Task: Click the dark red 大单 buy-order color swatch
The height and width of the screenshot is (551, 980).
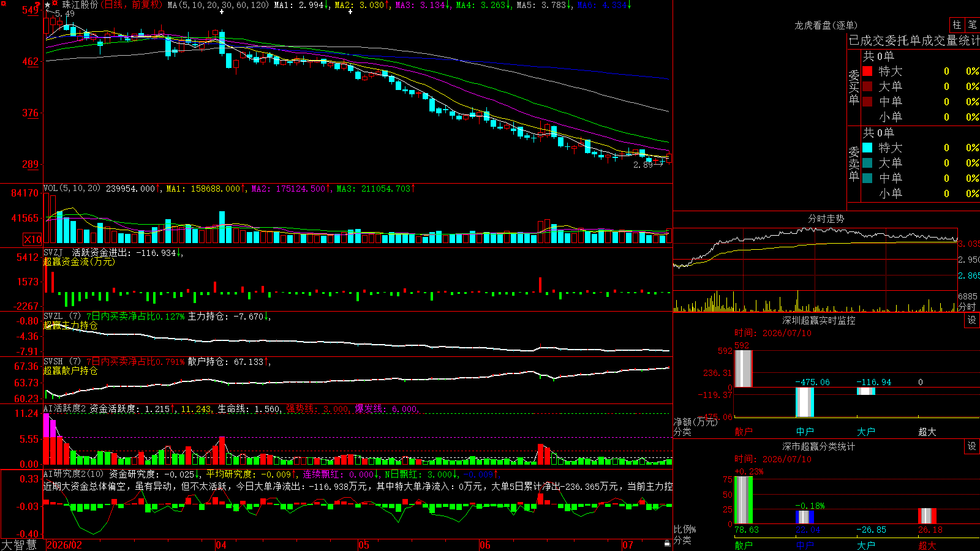Action: click(x=867, y=86)
